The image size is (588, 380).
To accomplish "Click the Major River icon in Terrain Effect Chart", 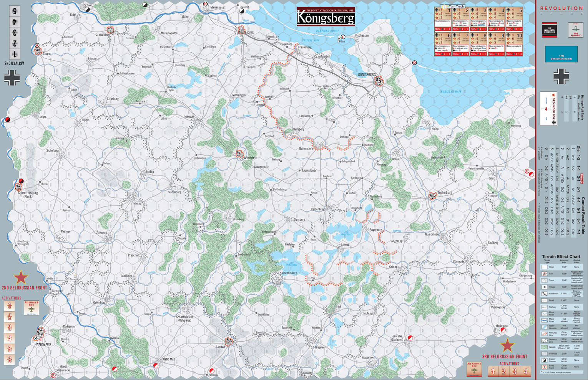I will 544,320.
